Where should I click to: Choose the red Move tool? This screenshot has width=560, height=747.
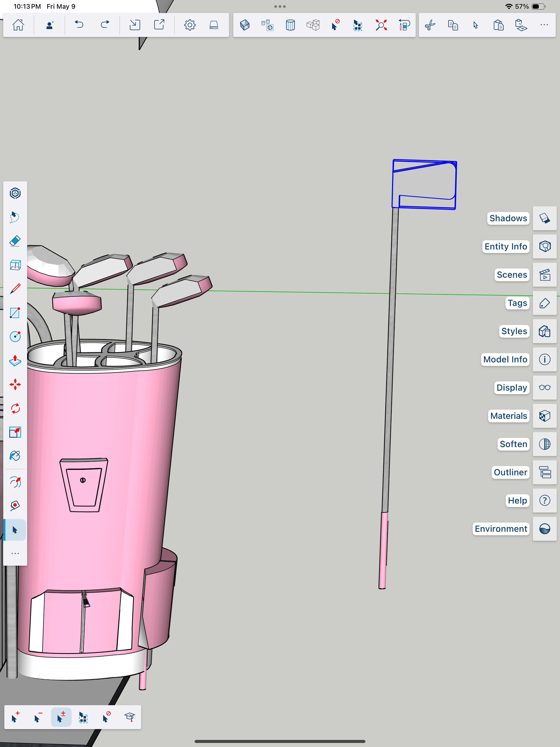pos(15,385)
